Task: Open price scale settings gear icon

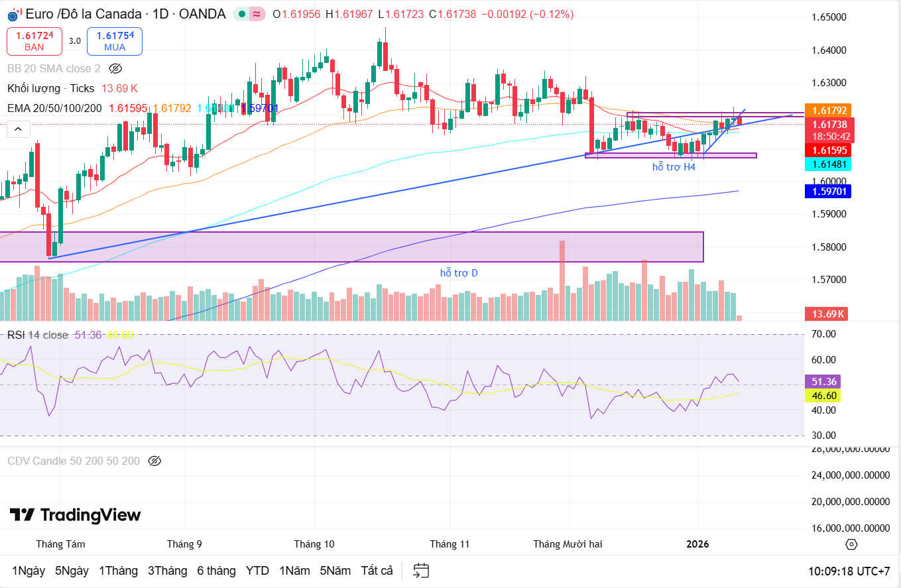Action: pyautogui.click(x=851, y=544)
